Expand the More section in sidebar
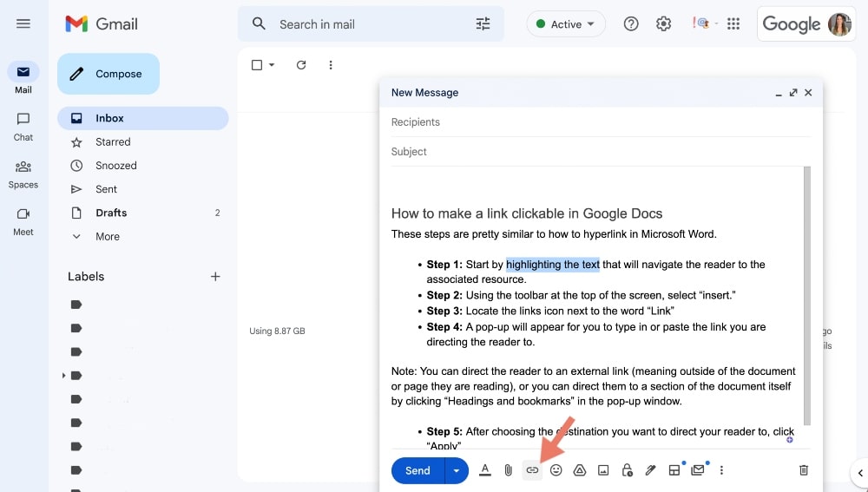Screen dimensions: 868x492 point(107,236)
